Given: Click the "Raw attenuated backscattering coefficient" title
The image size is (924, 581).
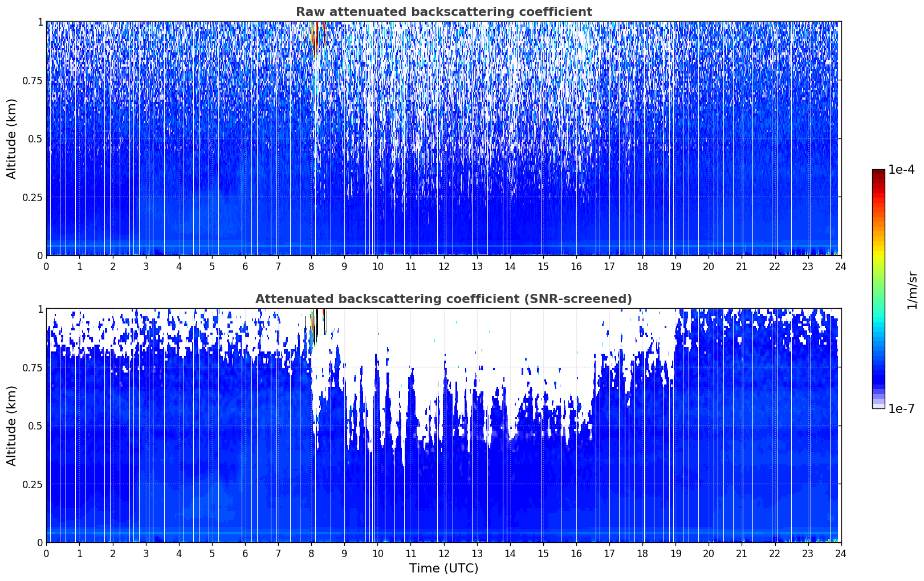Looking at the screenshot, I should pos(443,12).
